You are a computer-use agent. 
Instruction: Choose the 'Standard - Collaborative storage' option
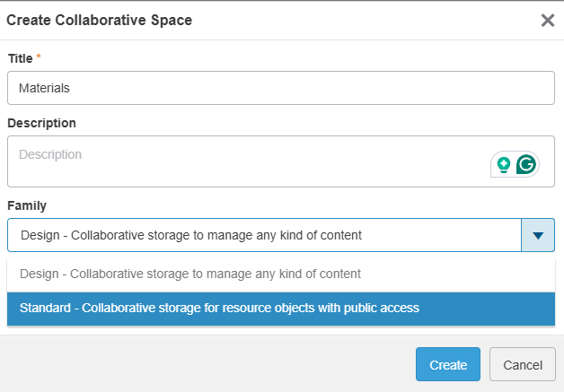(220, 308)
